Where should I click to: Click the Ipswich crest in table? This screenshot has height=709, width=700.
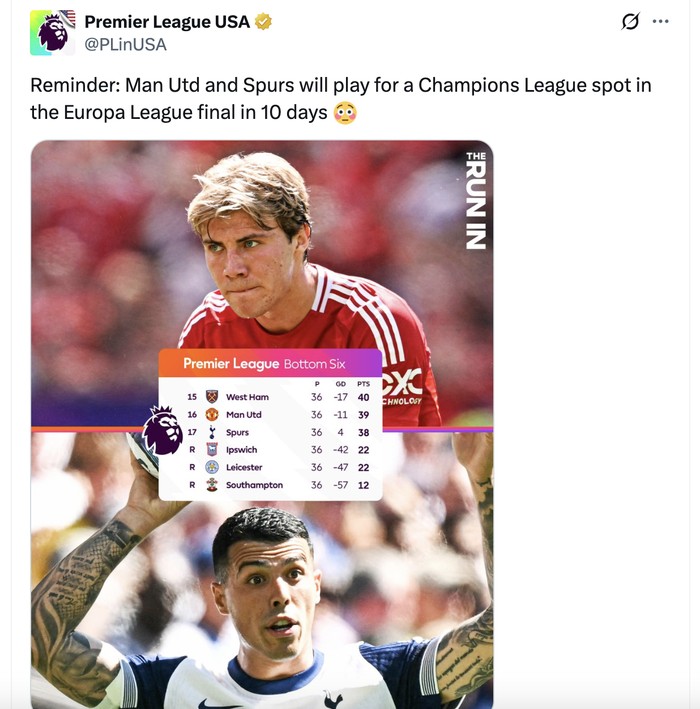[212, 449]
